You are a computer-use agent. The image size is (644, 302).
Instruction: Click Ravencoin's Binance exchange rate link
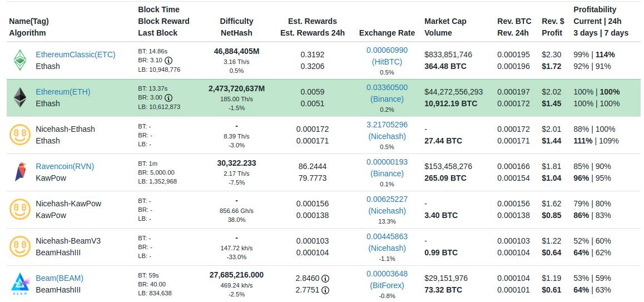point(387,174)
